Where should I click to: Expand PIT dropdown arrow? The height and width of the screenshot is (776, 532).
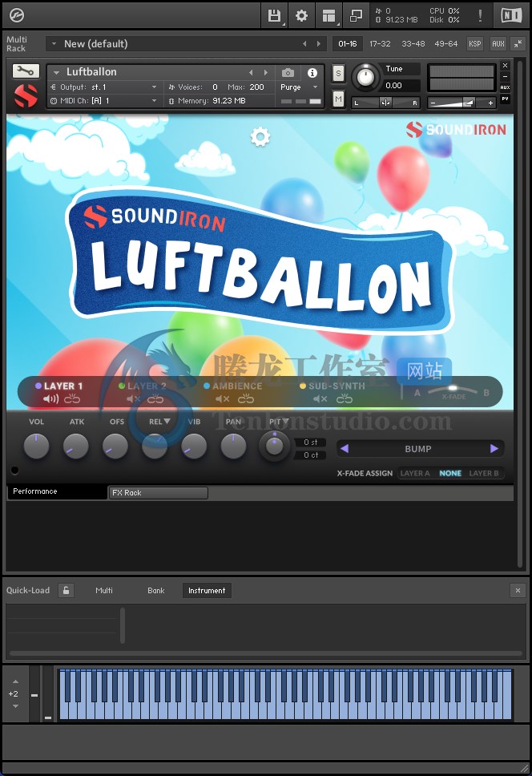(285, 421)
